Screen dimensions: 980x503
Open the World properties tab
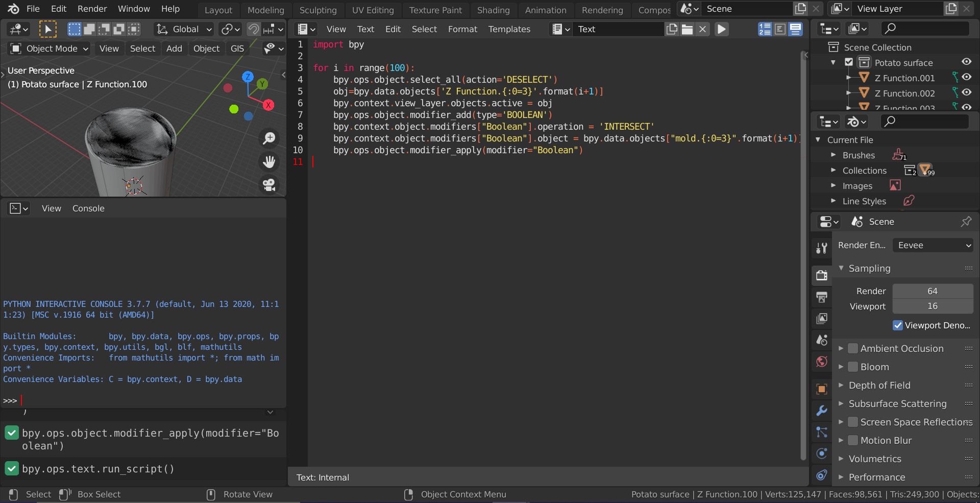click(821, 362)
